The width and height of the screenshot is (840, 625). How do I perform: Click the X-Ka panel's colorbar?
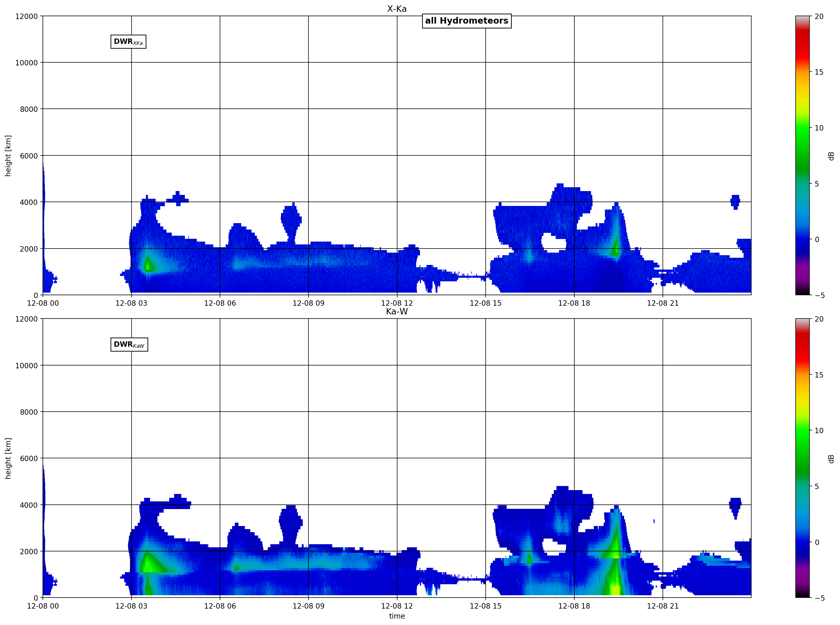pos(803,155)
